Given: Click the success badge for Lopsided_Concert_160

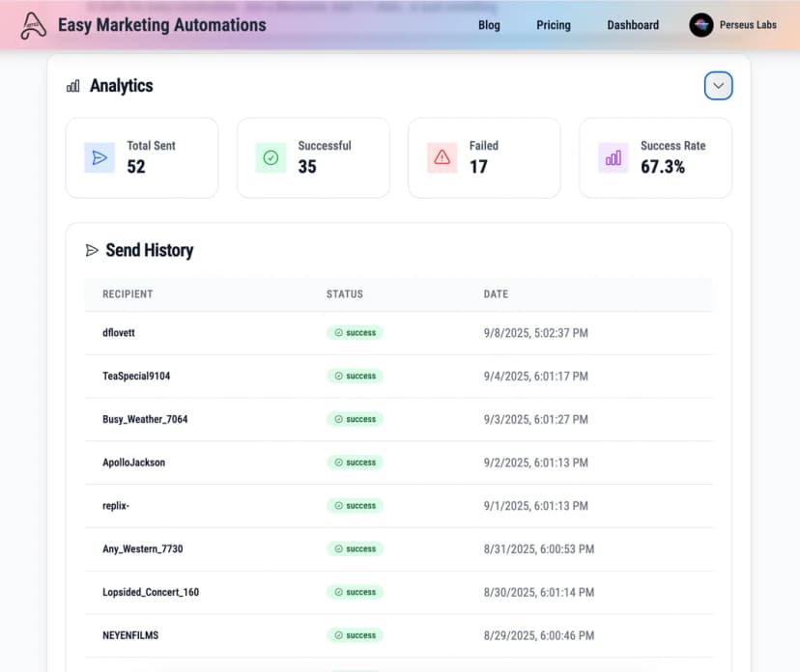Looking at the screenshot, I should pyautogui.click(x=356, y=592).
